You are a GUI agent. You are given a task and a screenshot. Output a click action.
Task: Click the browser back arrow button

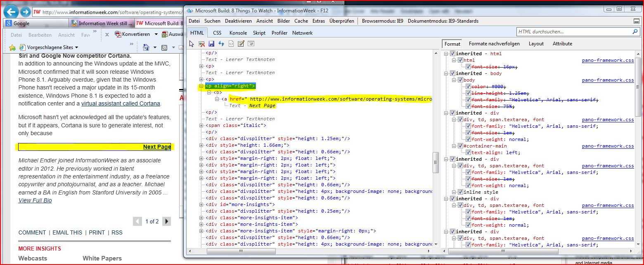click(10, 12)
